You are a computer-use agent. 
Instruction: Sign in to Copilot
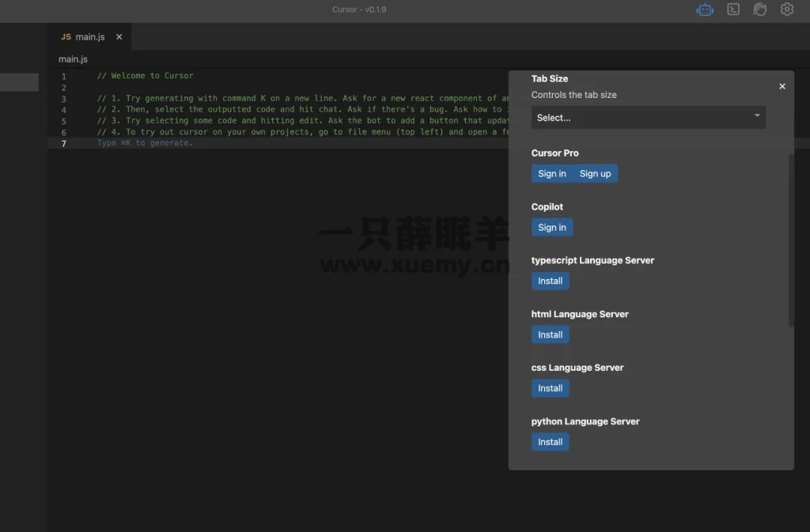551,227
